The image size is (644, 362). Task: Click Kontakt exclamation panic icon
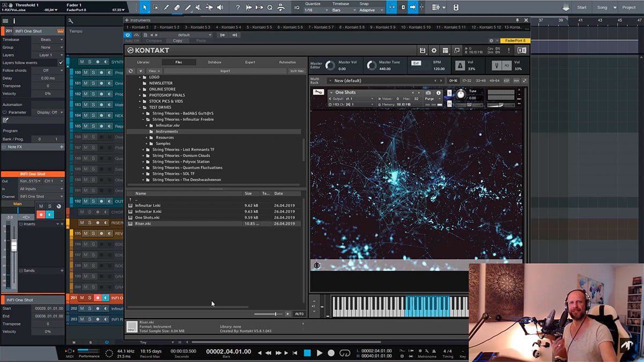(x=509, y=50)
